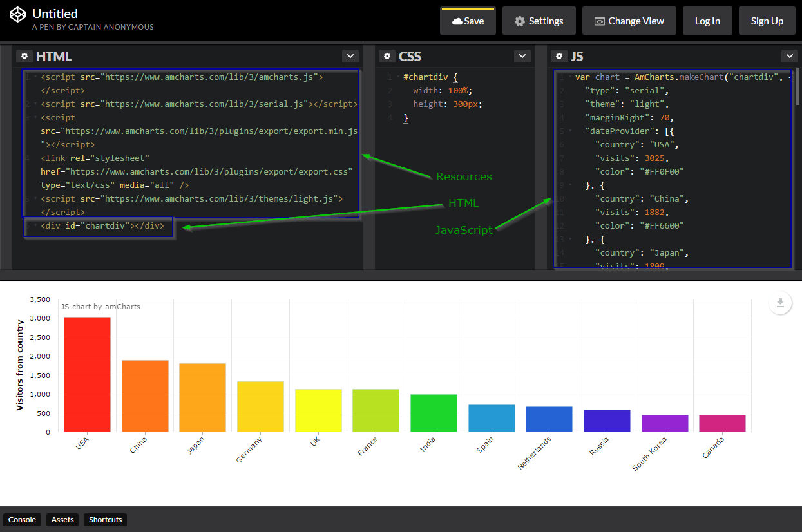Open pen Settings
802x532 pixels.
(539, 21)
